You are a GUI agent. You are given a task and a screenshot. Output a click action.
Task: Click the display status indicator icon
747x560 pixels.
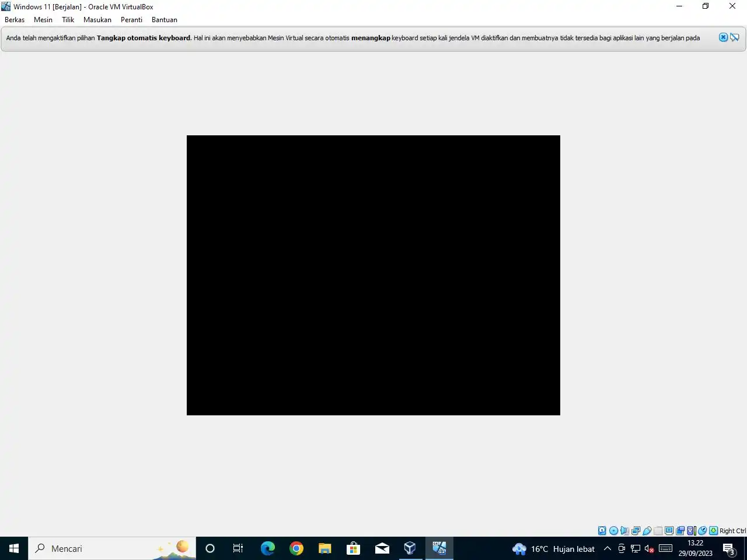[669, 531]
